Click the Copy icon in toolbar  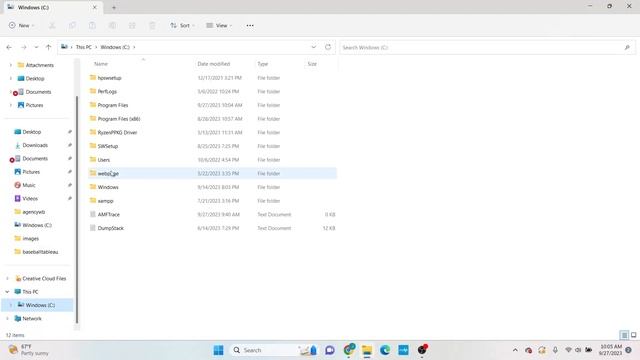pos(72,25)
